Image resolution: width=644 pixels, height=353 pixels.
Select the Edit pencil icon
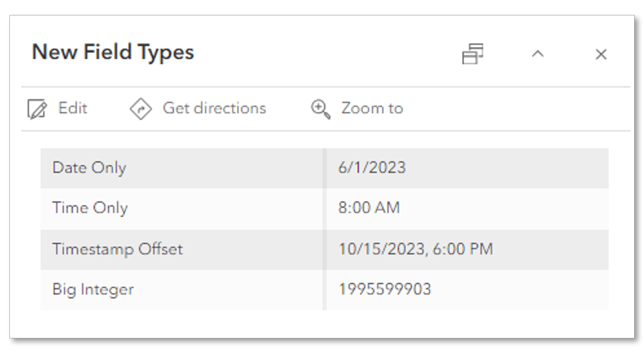(37, 109)
